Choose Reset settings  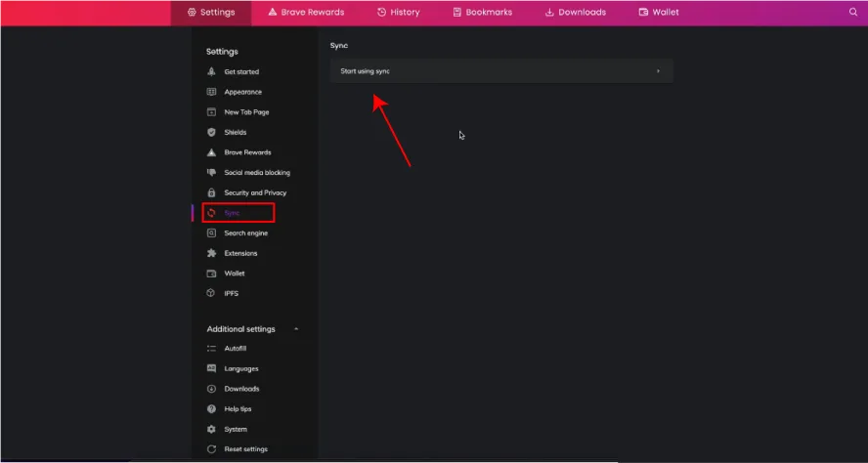pyautogui.click(x=245, y=449)
